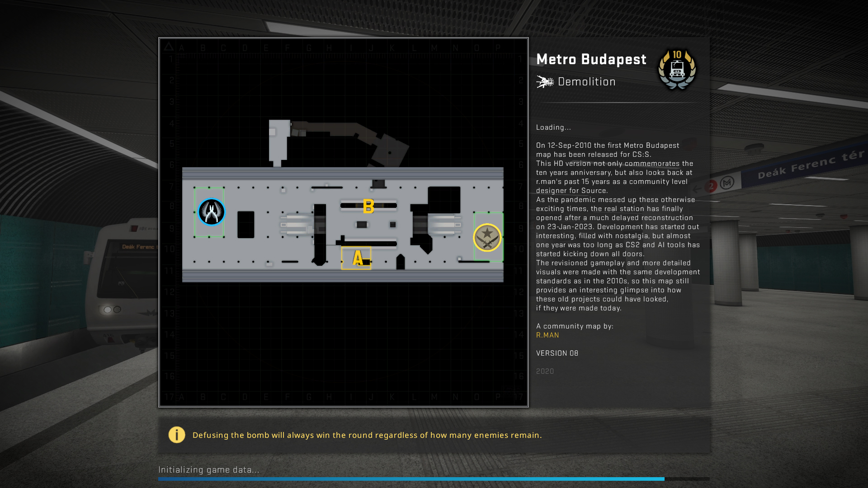Select bombsite A marker on the map
Screen dimensions: 868x488
[x=357, y=258]
